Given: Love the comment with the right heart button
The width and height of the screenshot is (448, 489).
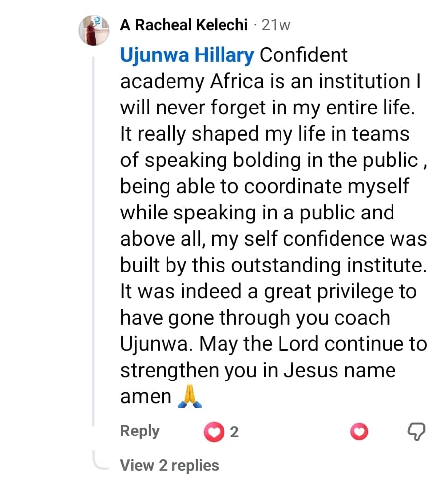Looking at the screenshot, I should (x=359, y=432).
